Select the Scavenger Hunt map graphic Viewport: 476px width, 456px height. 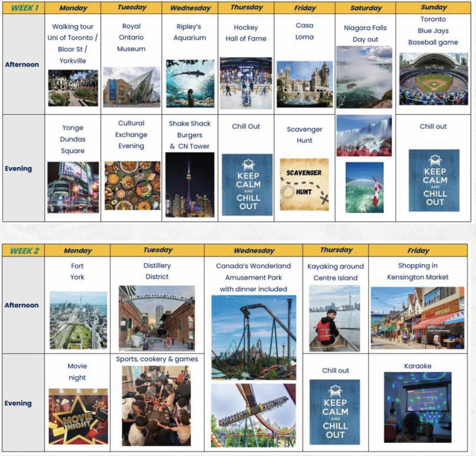click(x=304, y=184)
